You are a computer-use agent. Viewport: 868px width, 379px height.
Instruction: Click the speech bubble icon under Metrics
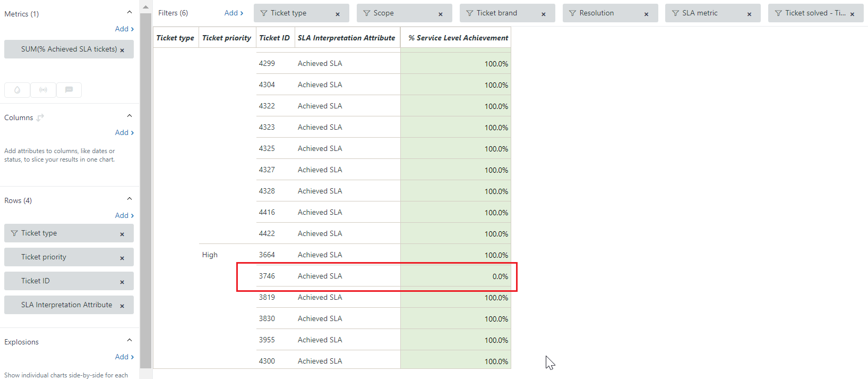(69, 90)
